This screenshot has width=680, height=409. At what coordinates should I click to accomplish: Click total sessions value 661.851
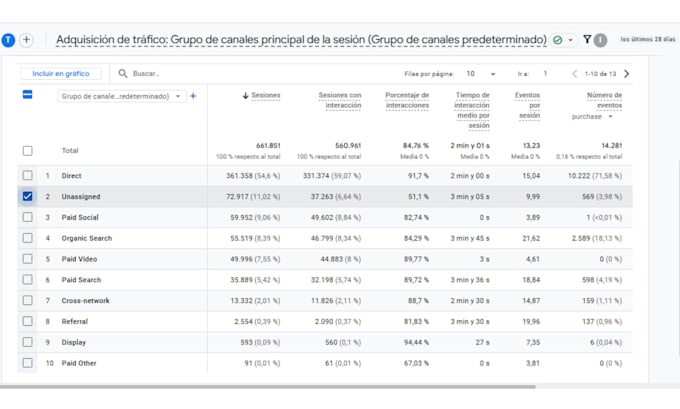coord(268,146)
